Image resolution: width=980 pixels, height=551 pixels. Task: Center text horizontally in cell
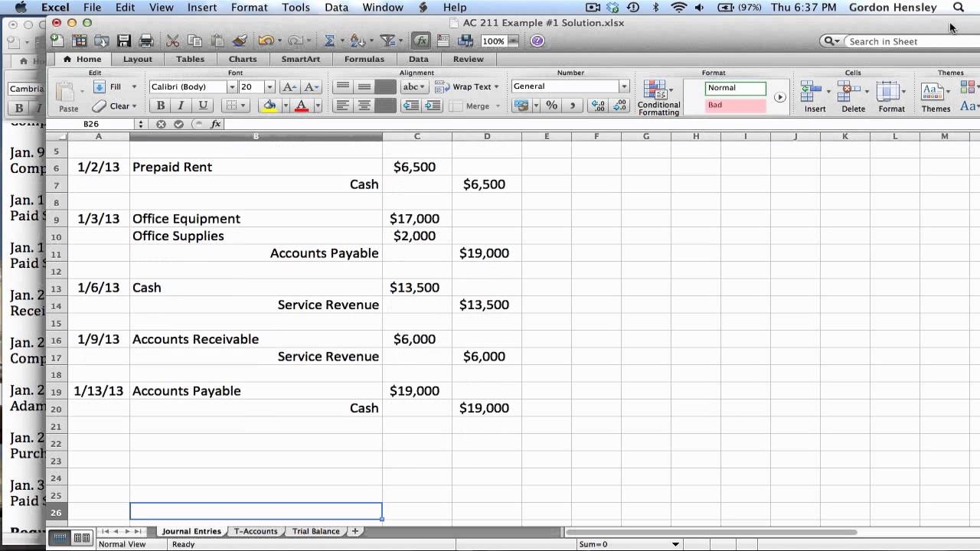364,106
